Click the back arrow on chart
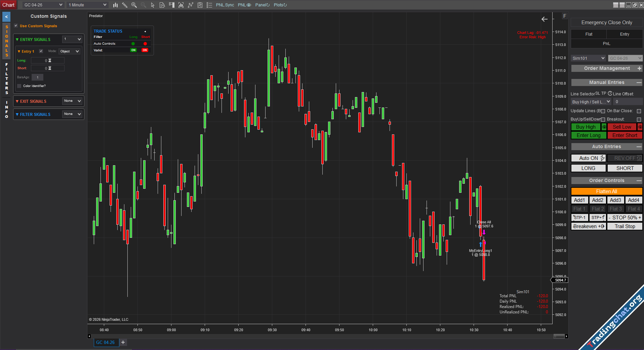The height and width of the screenshot is (350, 644). pos(545,19)
